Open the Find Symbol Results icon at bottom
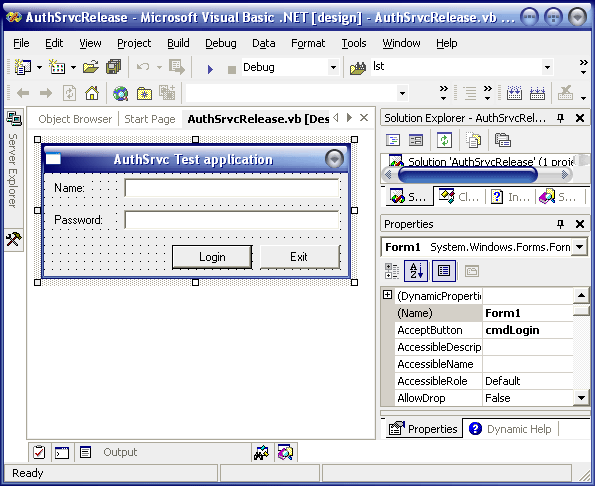This screenshot has height=486, width=595. pyautogui.click(x=285, y=452)
